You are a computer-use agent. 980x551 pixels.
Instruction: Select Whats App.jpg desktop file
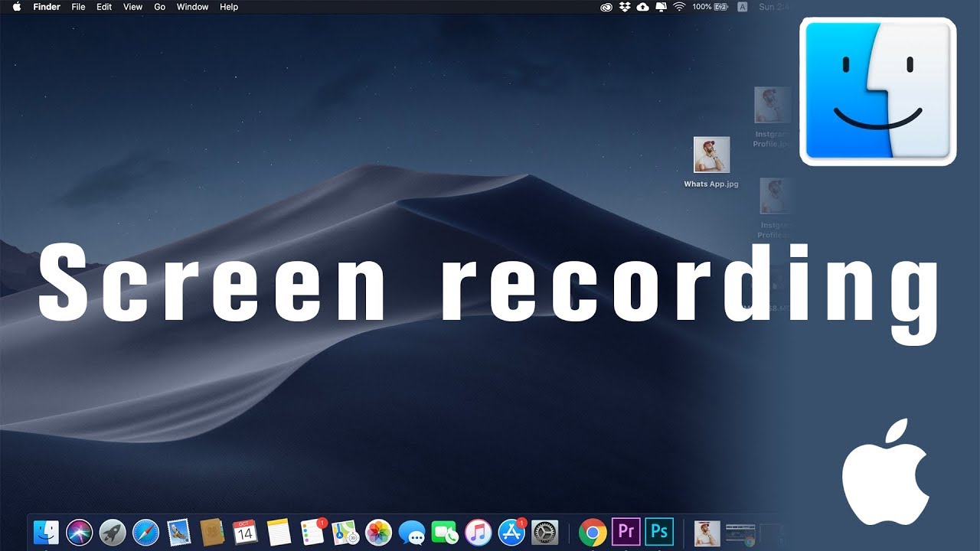[711, 155]
